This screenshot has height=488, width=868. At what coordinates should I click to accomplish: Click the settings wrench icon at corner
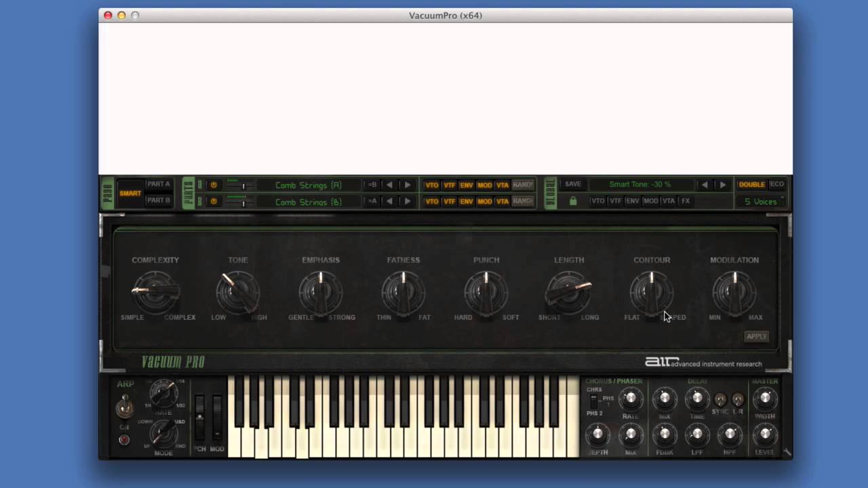tap(787, 452)
